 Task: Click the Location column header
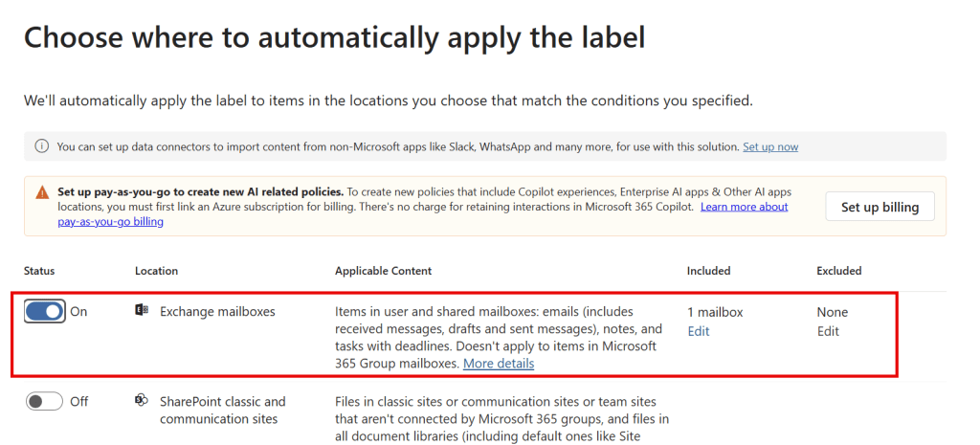[156, 271]
